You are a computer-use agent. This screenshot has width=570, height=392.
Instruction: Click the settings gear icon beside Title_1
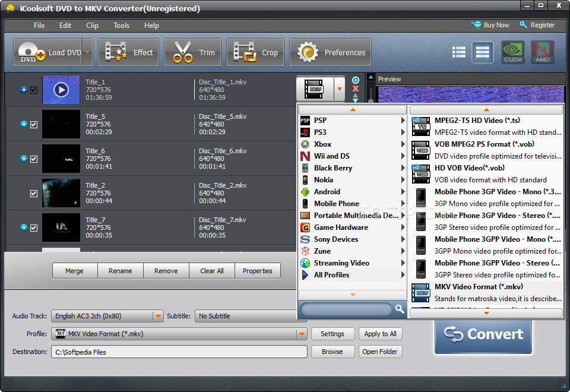tap(356, 80)
